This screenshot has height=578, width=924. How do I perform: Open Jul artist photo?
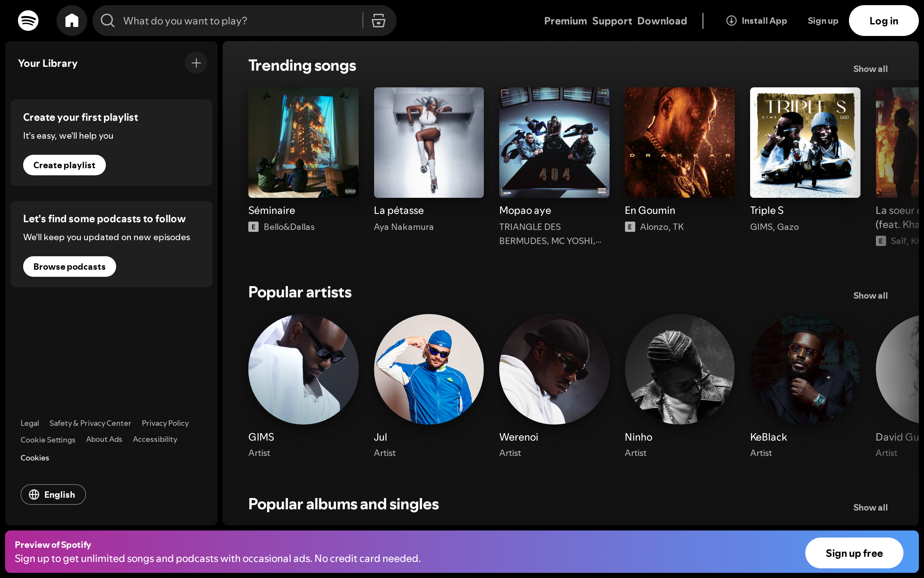429,369
